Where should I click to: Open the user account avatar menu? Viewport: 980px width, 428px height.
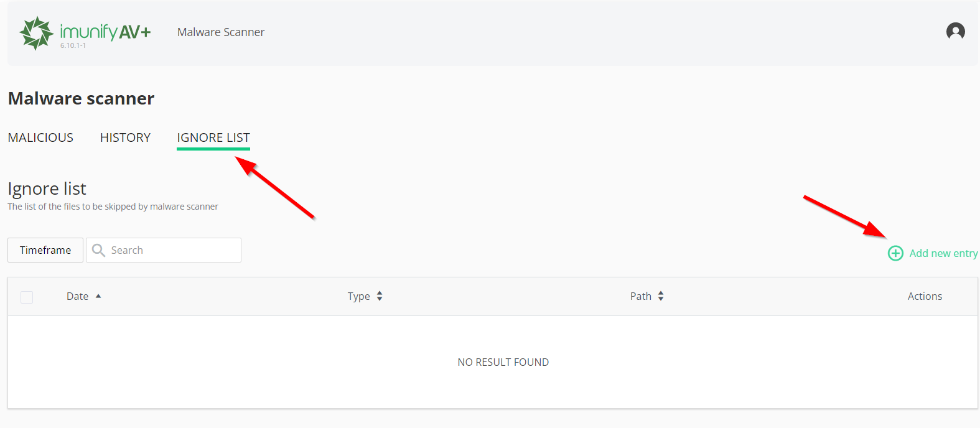[x=955, y=31]
